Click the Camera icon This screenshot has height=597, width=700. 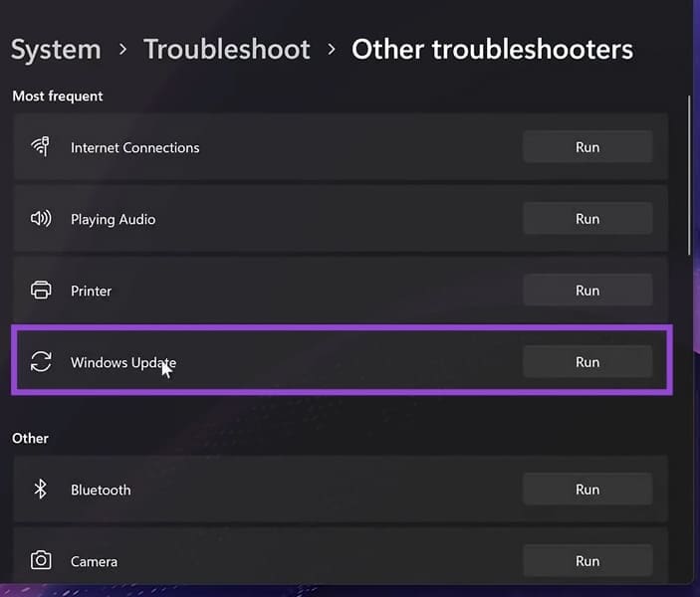(41, 561)
